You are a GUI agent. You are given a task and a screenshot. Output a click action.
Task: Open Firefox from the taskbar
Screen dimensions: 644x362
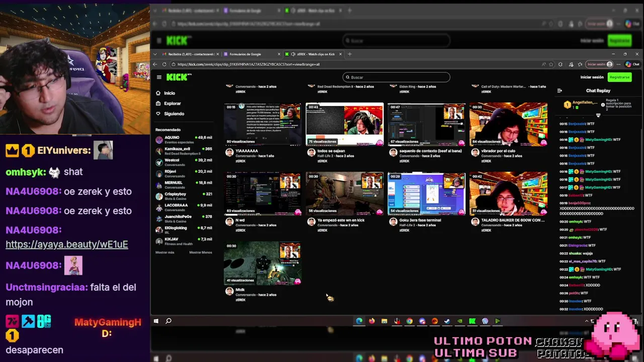tap(372, 321)
